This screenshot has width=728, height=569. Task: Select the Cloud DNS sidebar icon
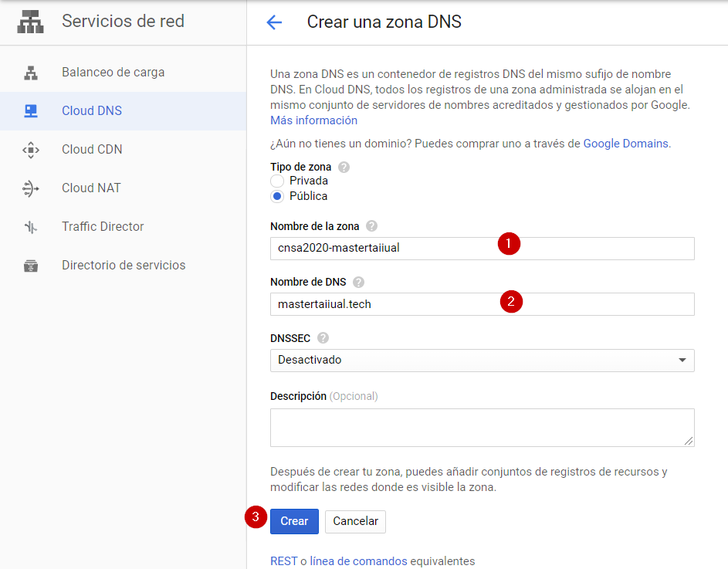tap(30, 110)
